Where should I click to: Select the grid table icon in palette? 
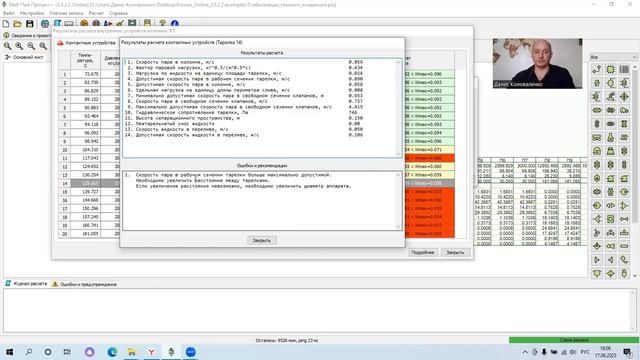[x=624, y=70]
